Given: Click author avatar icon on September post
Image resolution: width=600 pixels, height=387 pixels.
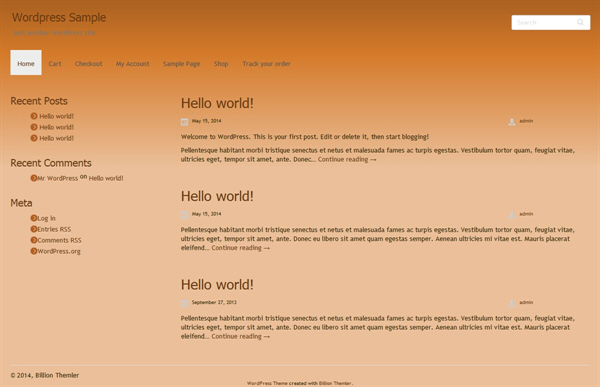Looking at the screenshot, I should coord(512,303).
